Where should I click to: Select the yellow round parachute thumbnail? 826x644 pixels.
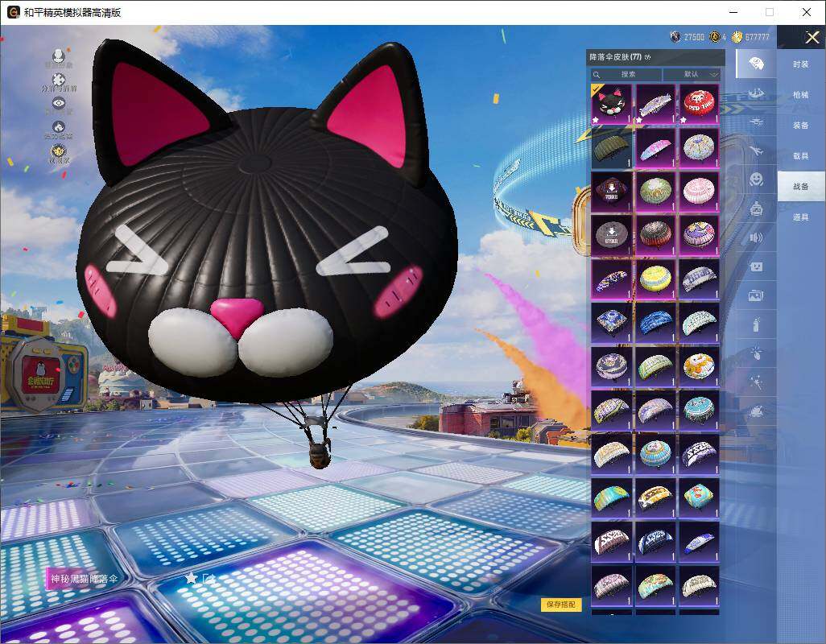(655, 279)
